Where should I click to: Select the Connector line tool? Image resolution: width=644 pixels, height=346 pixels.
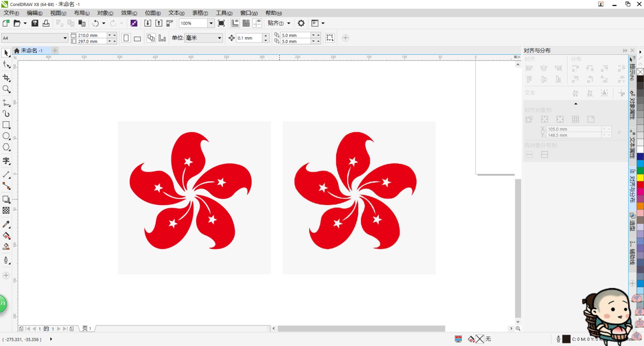[x=6, y=186]
